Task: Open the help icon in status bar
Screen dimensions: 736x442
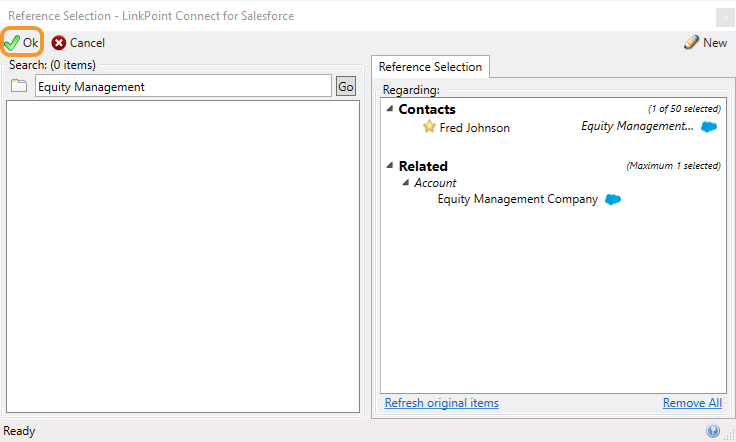Action: [x=713, y=430]
